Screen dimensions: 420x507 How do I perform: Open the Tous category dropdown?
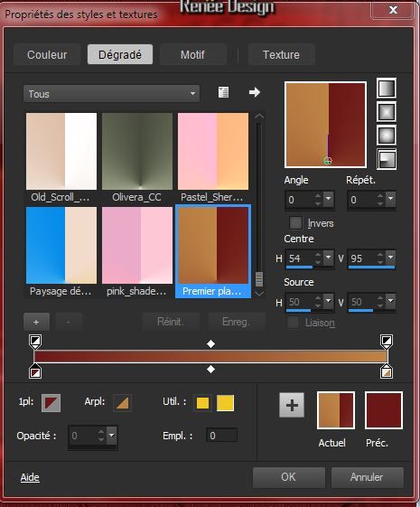tap(111, 94)
